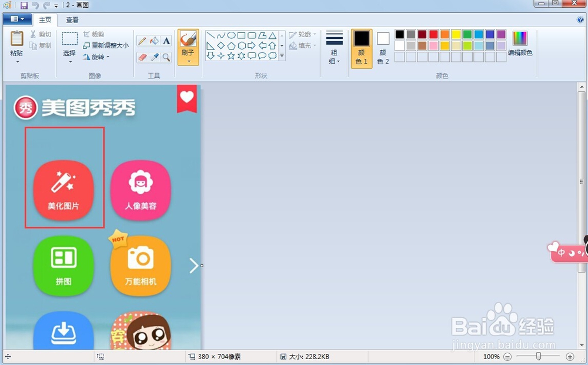This screenshot has width=588, height=365.
Task: Choose the Diamond shape
Action: point(221,46)
